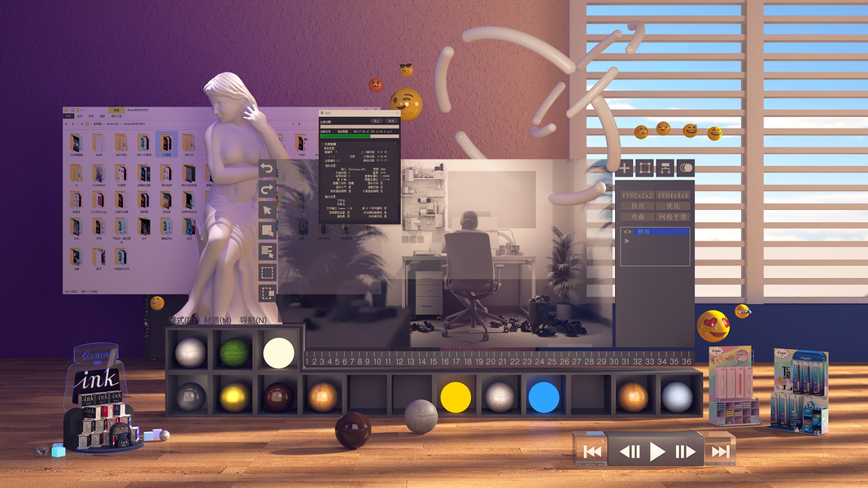Select the arrow pointer tool
The width and height of the screenshot is (868, 488).
click(267, 211)
